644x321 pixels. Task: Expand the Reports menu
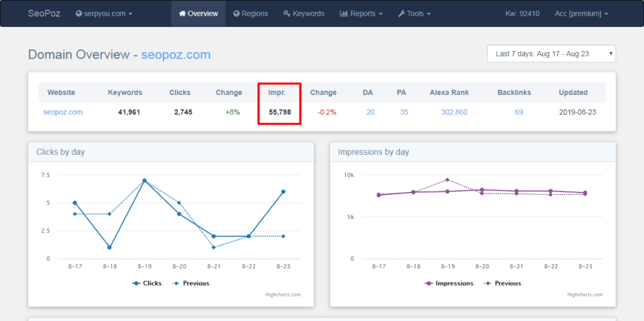click(362, 14)
